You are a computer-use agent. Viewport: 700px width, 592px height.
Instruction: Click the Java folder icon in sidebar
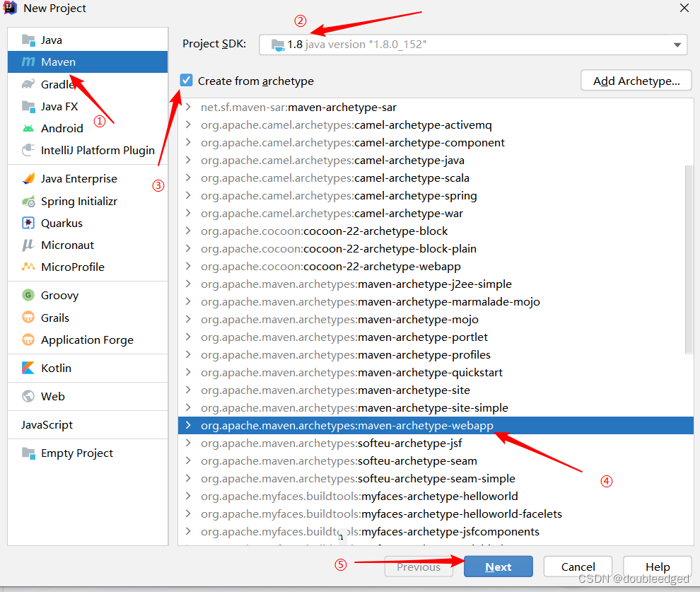pos(28,40)
